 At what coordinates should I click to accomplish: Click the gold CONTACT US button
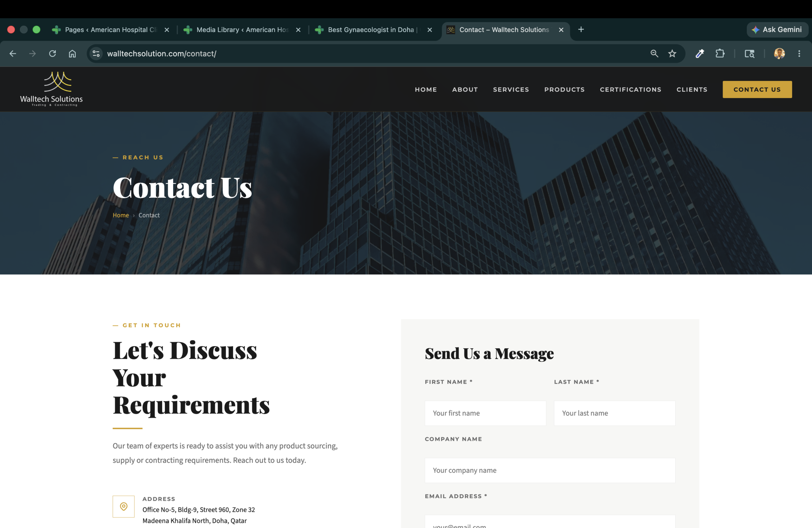pos(757,89)
